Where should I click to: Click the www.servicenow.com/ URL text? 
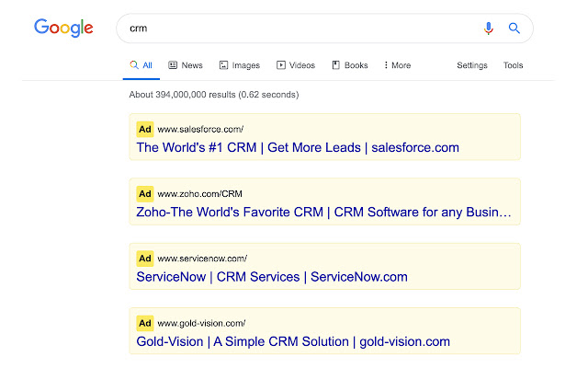coord(202,259)
